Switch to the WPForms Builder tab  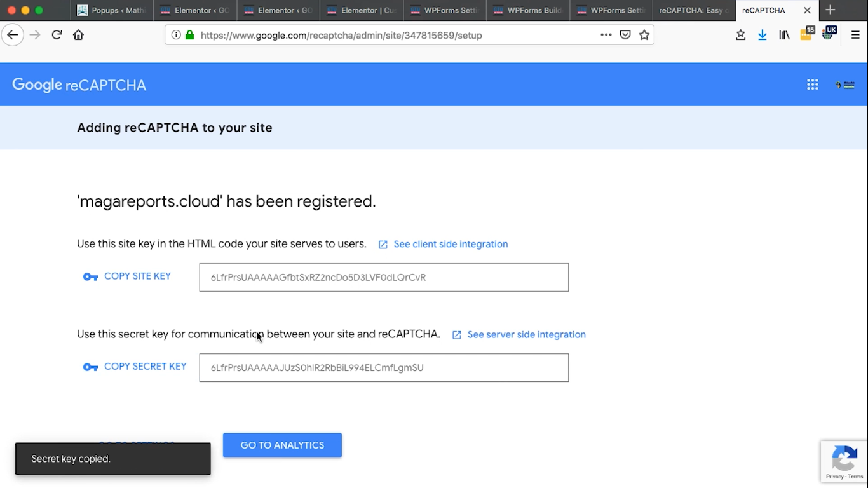(x=527, y=10)
